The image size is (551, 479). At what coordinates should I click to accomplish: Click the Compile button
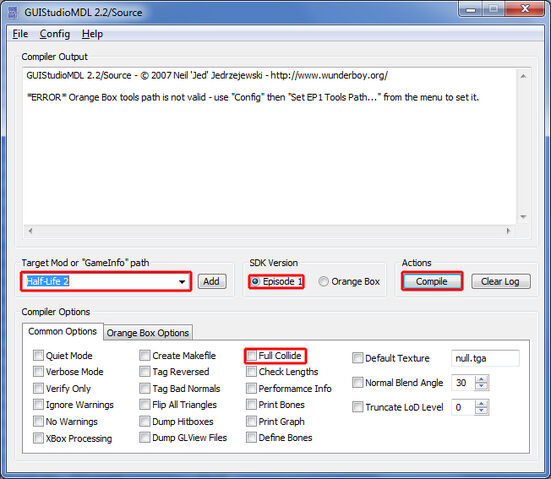432,281
